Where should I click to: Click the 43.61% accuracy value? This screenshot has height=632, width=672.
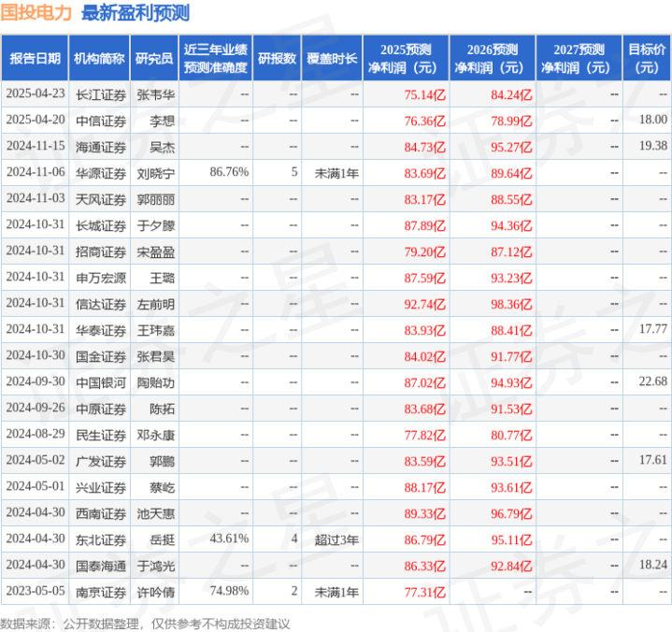pos(229,539)
